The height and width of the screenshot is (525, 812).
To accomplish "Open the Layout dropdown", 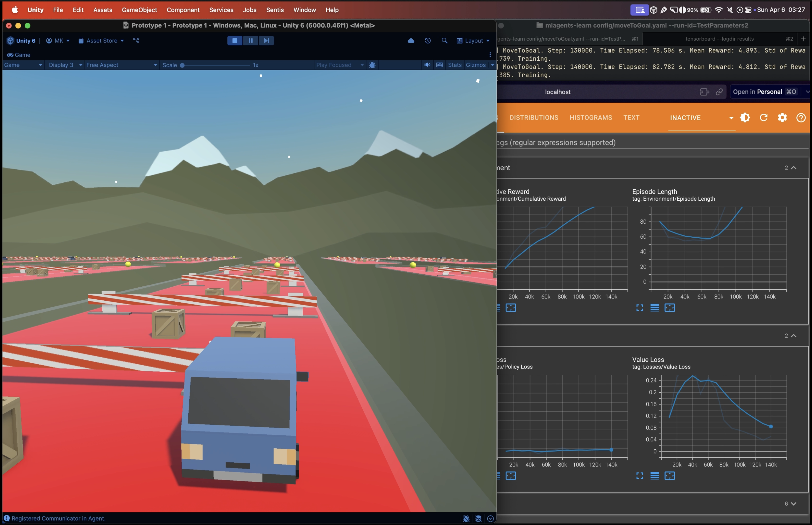I will tap(473, 41).
